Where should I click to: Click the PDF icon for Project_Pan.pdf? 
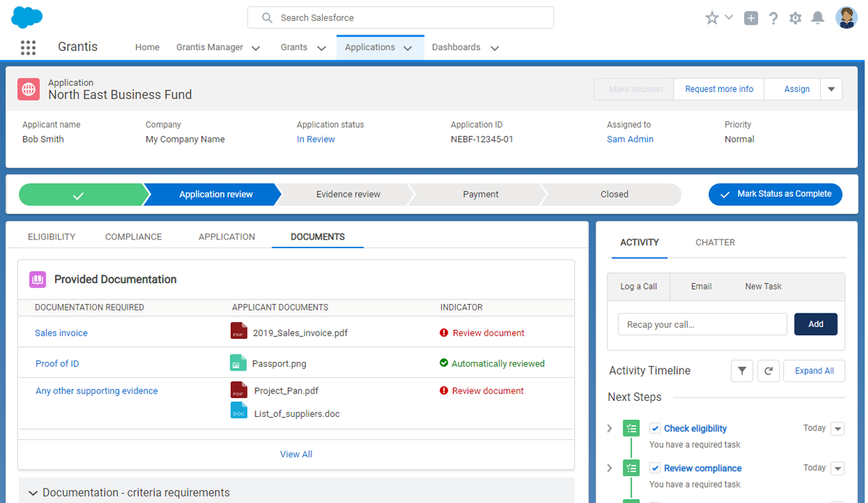pos(239,389)
